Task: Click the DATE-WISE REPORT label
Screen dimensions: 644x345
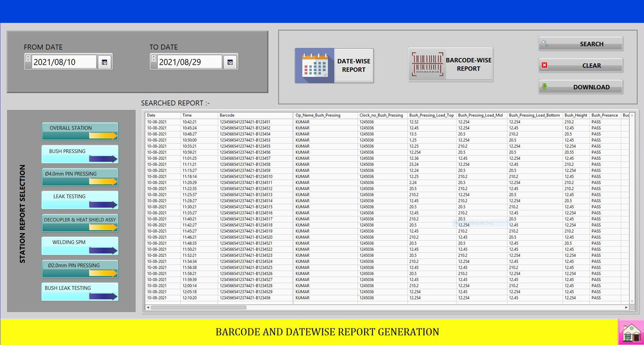Action: [354, 65]
